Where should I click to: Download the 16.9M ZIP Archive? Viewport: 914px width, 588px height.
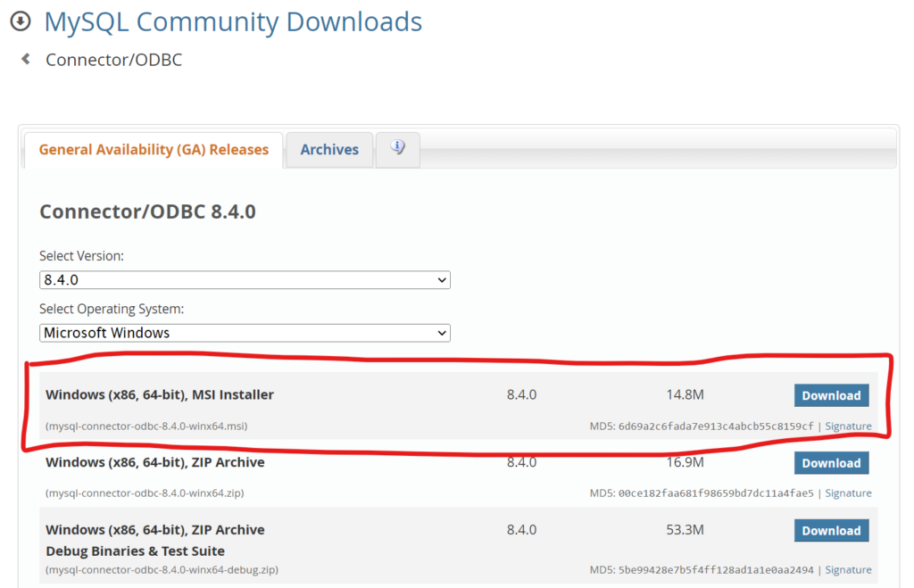coord(831,463)
